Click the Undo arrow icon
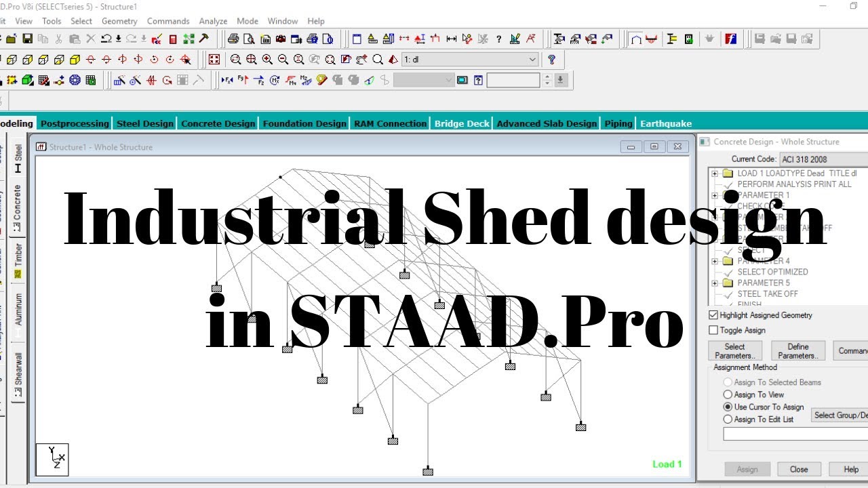The width and height of the screenshot is (868, 488). pyautogui.click(x=106, y=39)
